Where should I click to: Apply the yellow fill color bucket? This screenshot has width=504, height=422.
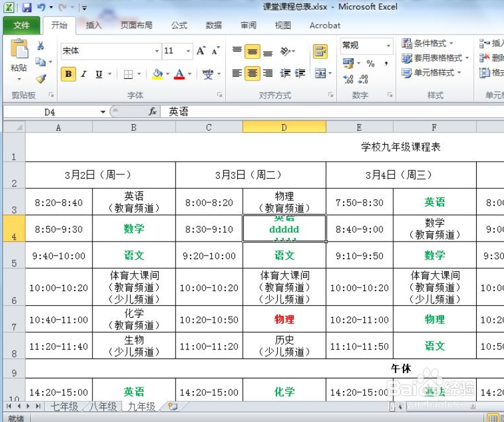coord(157,74)
